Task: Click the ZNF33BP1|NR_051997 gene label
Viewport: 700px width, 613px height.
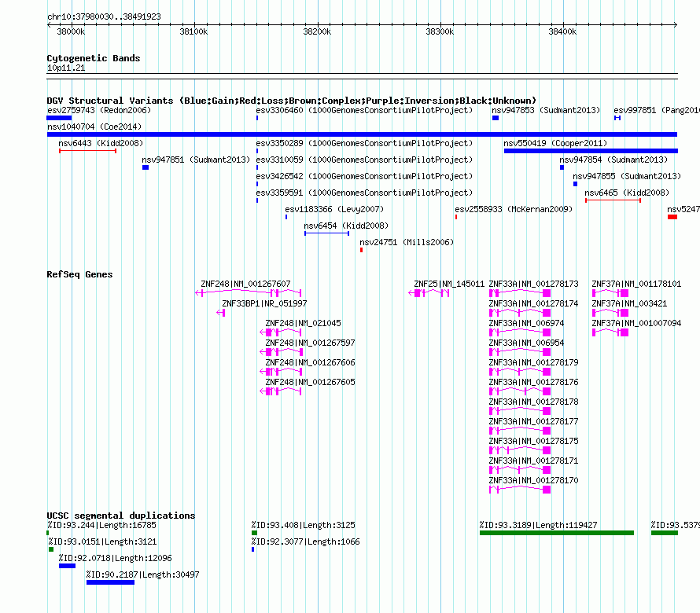Action: 265,303
